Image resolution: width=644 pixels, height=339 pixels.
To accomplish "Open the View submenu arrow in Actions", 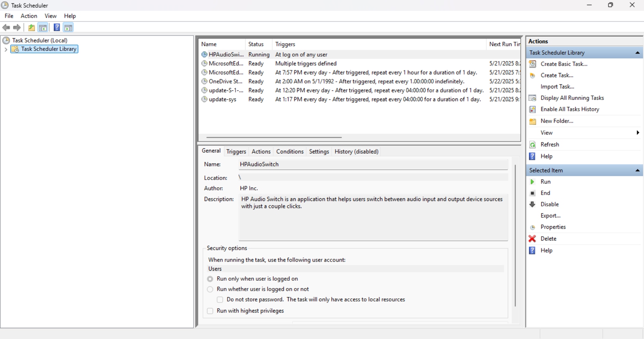I will pos(637,133).
